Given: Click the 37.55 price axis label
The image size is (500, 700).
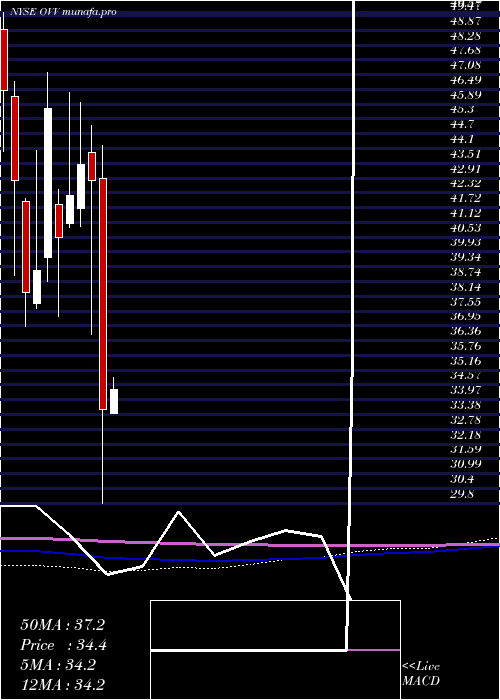Looking at the screenshot, I should 466,302.
